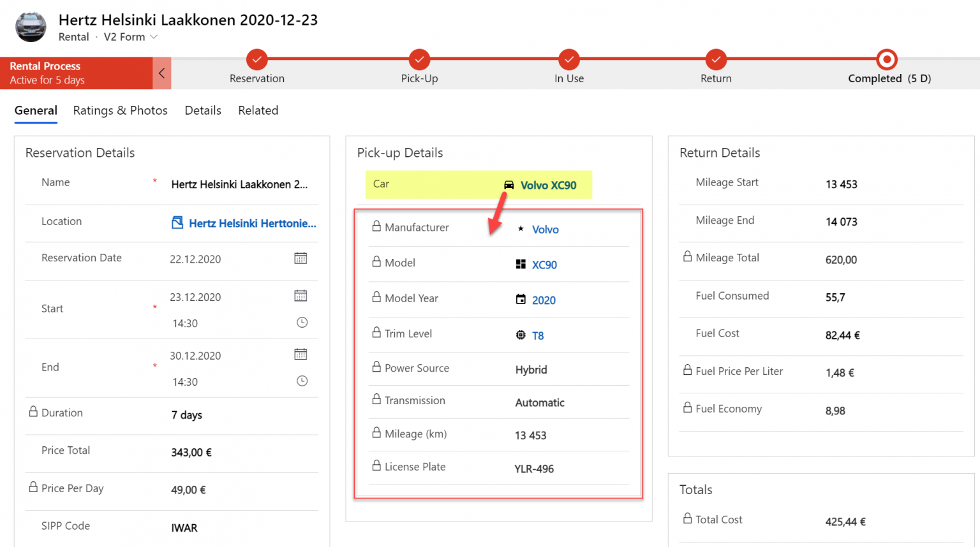Click the Power Source value Hybrid
980x547 pixels.
(531, 370)
